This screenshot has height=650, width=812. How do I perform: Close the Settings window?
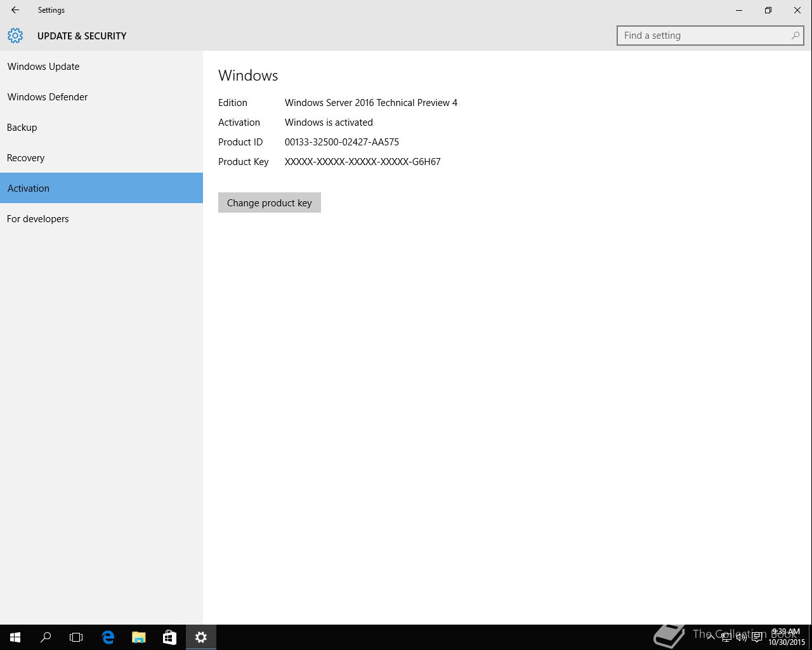797,10
